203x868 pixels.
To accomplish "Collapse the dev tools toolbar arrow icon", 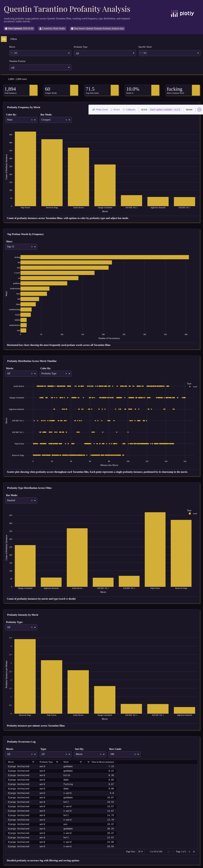I will [x=199, y=110].
